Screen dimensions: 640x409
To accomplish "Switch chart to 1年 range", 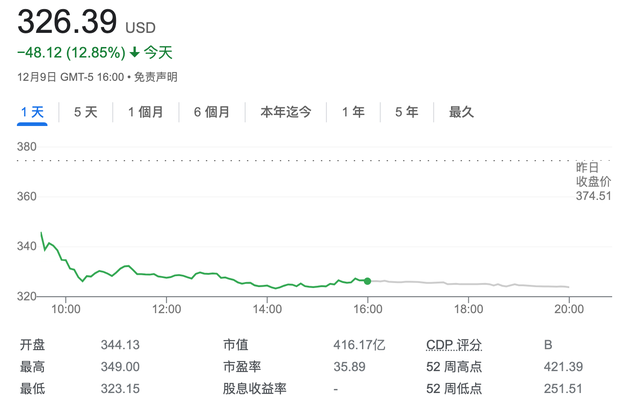I will coord(353,112).
